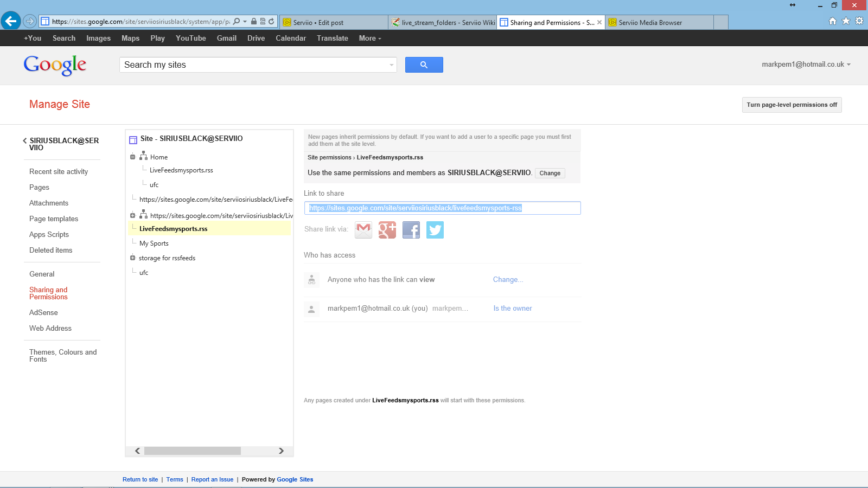The height and width of the screenshot is (488, 868).
Task: Click Turn page-level permissions off button
Action: click(x=792, y=105)
